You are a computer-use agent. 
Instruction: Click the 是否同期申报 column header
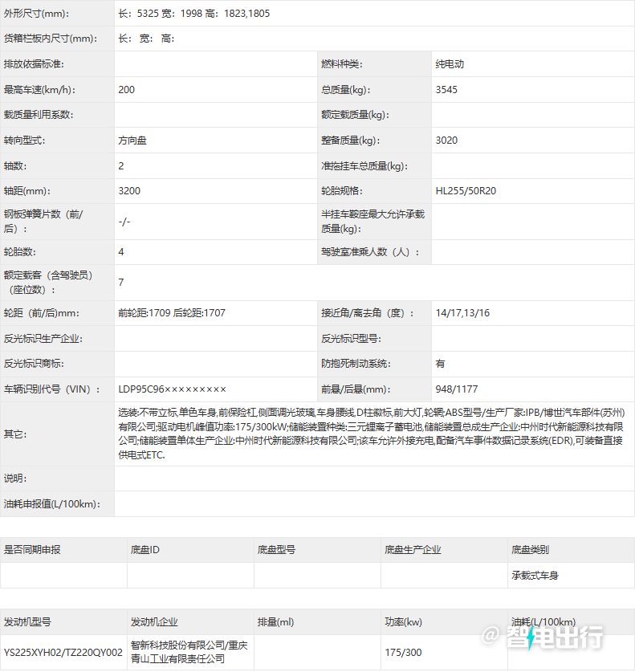pyautogui.click(x=32, y=550)
